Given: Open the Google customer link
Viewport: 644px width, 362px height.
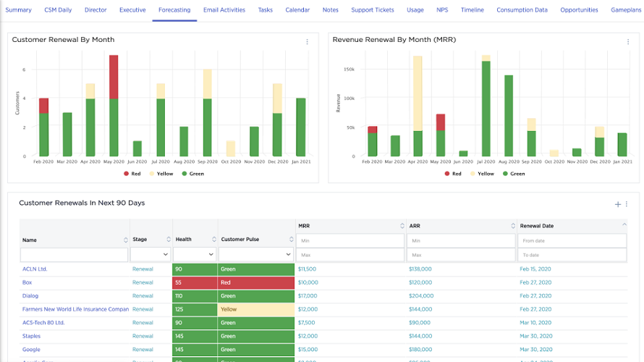Looking at the screenshot, I should tap(31, 349).
